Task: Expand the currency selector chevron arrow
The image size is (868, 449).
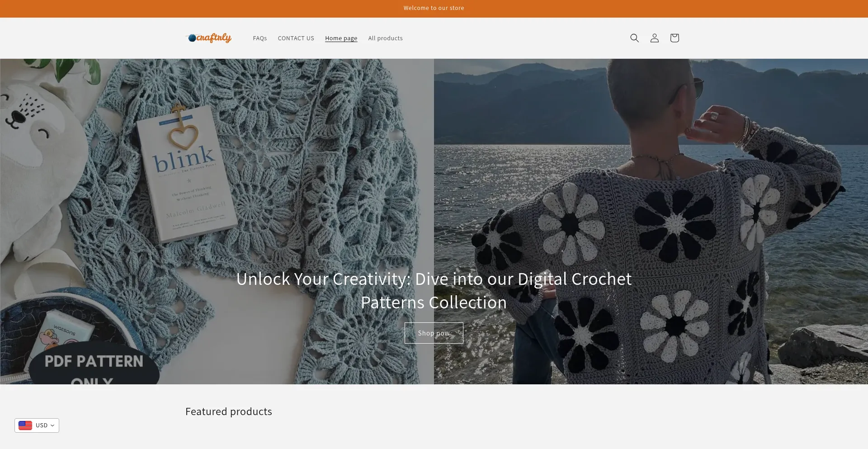Action: coord(52,425)
